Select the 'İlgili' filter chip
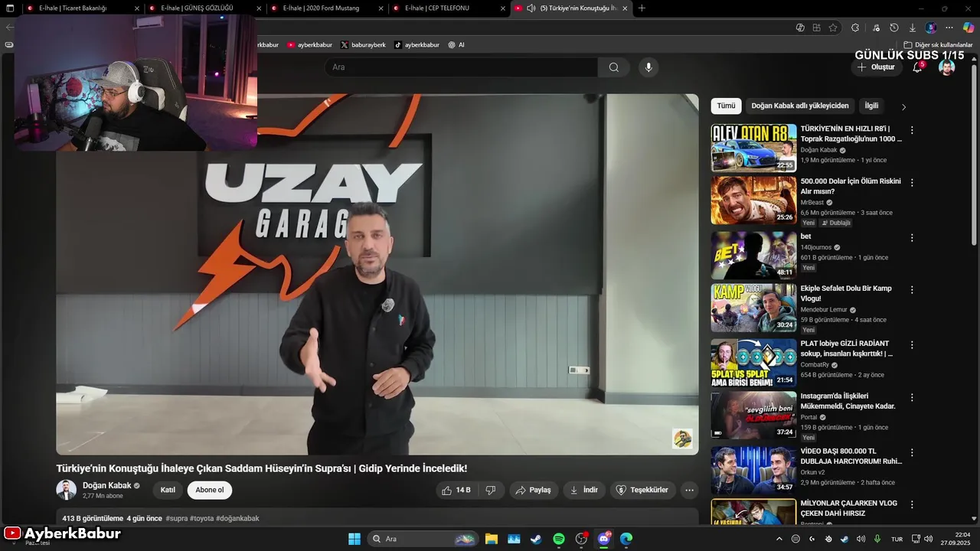Viewport: 980px width, 551px height. [871, 106]
